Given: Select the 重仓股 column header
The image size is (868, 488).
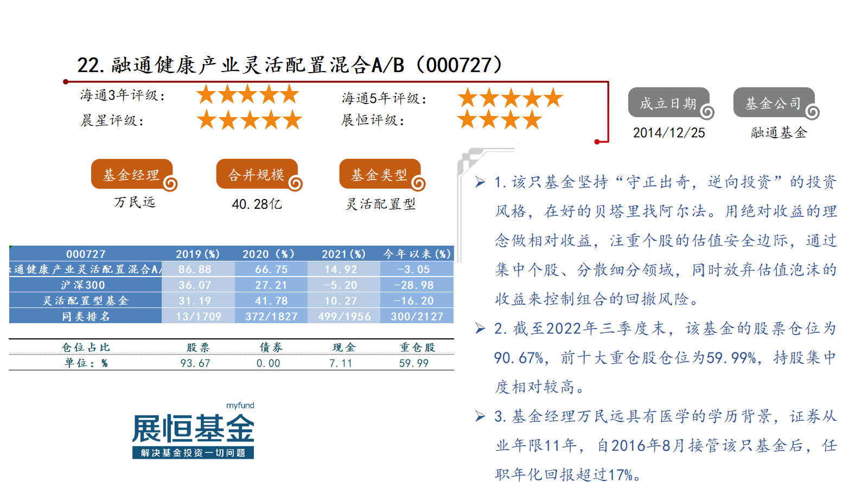Looking at the screenshot, I should point(418,348).
